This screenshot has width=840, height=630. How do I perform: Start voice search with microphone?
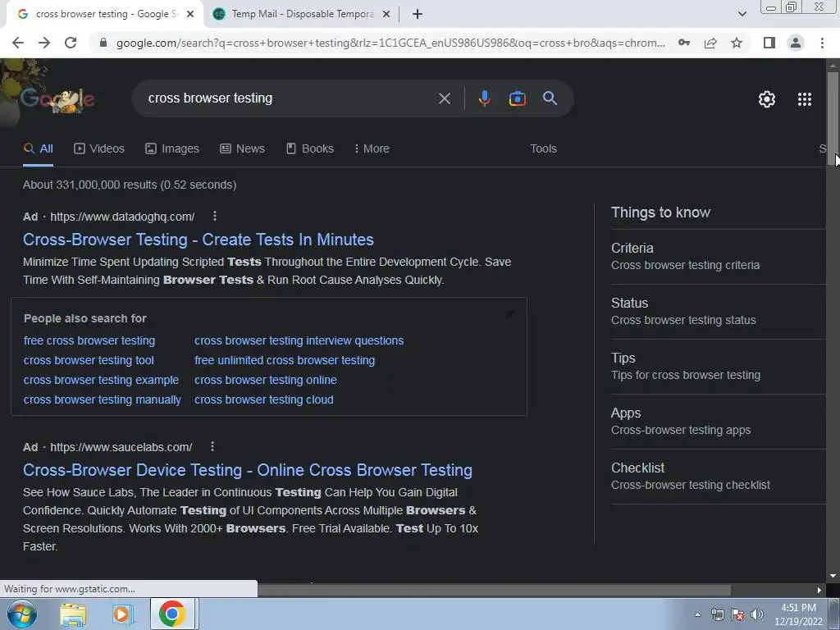coord(484,98)
